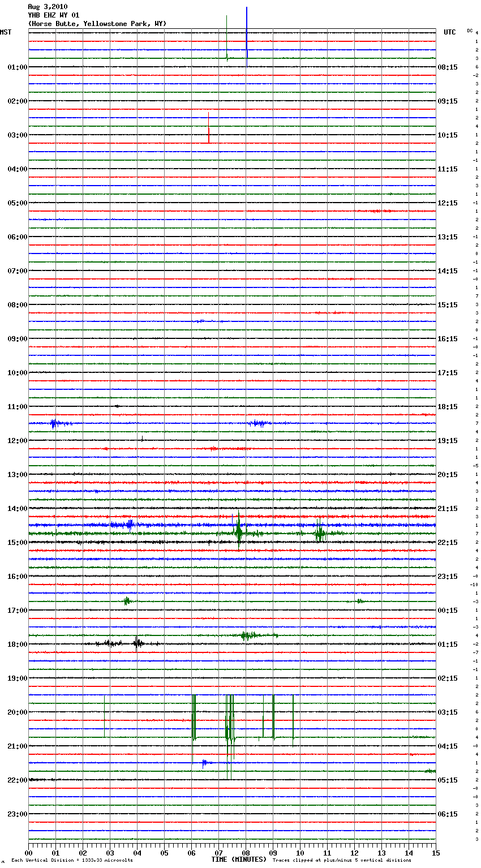Select the '11:00' MST hour label
This screenshot has width=481, height=868.
point(17,407)
